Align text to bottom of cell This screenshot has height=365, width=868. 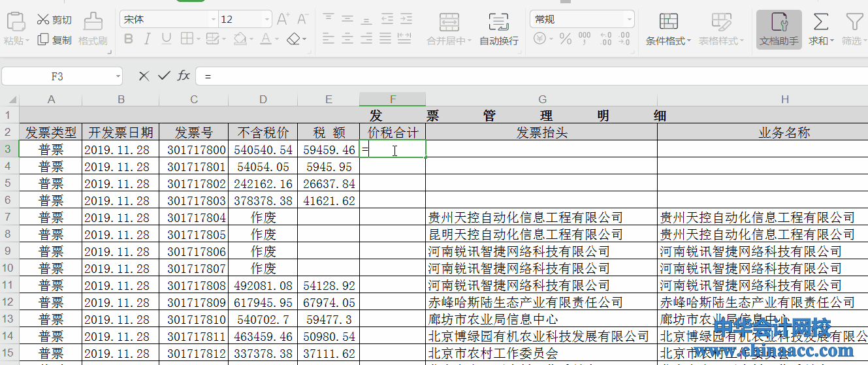[366, 20]
